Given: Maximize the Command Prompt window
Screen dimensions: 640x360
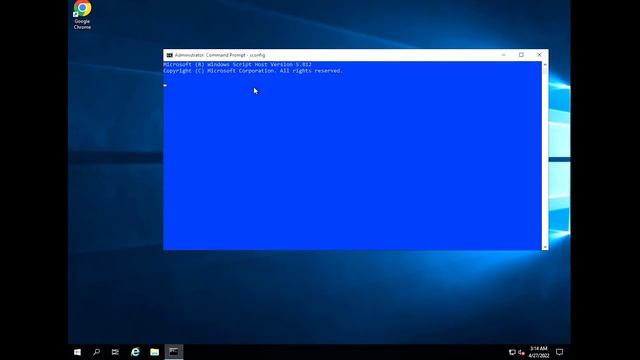Looking at the screenshot, I should (x=521, y=55).
